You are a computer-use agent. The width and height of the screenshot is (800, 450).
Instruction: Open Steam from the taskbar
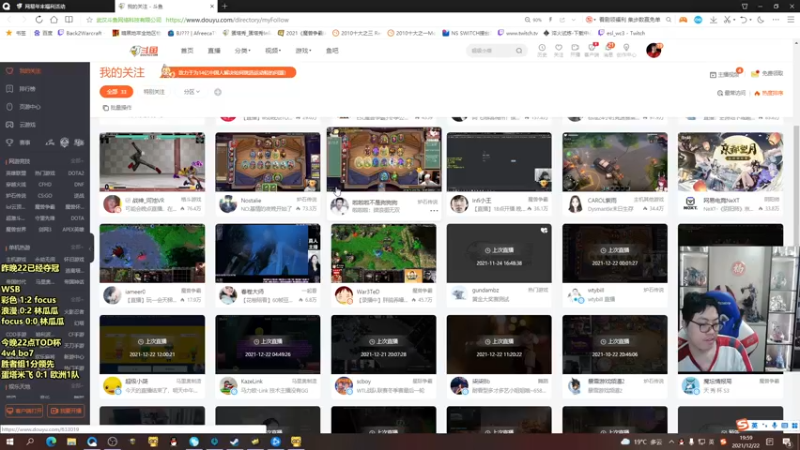[x=235, y=442]
